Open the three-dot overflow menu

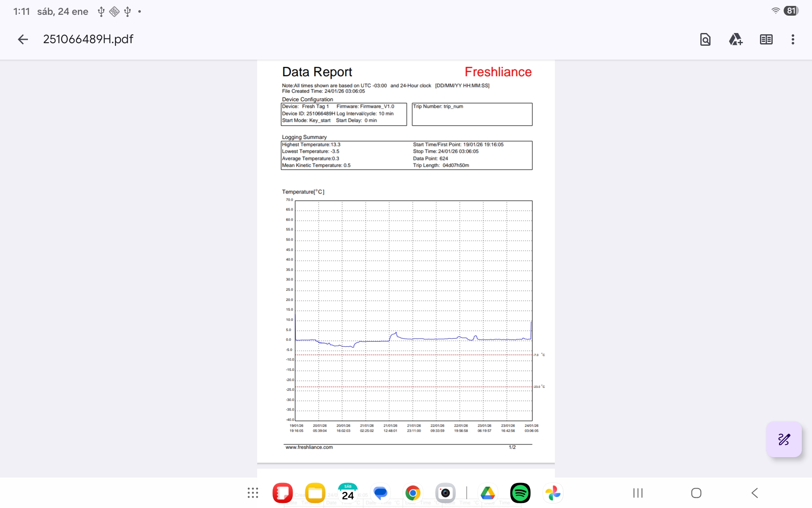tap(793, 39)
